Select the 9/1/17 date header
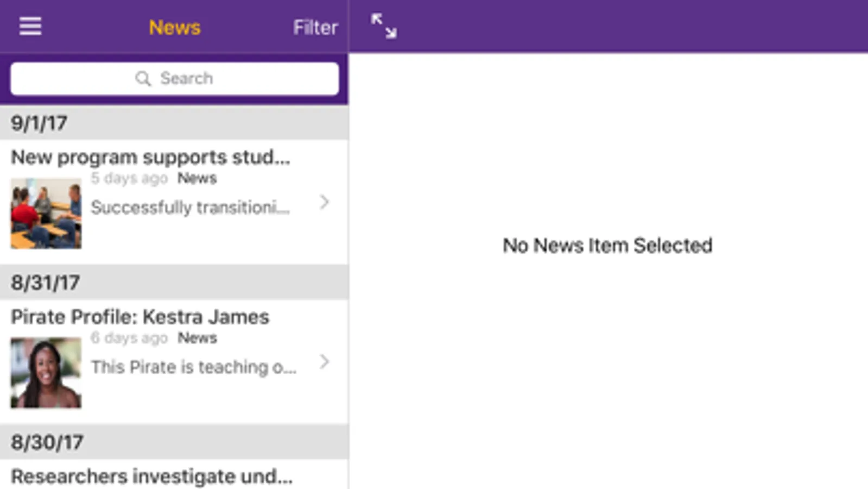Image resolution: width=868 pixels, height=489 pixels. tap(174, 123)
